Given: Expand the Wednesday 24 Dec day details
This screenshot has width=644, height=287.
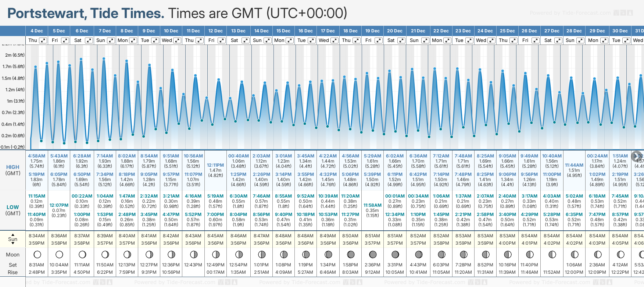Looking at the screenshot, I should click(491, 40).
